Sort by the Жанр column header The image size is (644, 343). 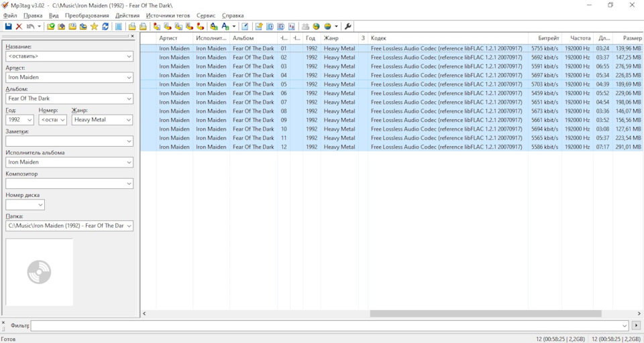(x=339, y=38)
